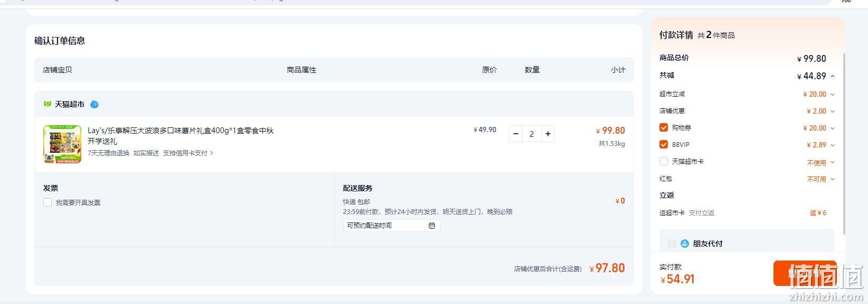Image resolution: width=868 pixels, height=306 pixels.
Task: Click the shipping fee ¥0 value
Action: [x=620, y=201]
